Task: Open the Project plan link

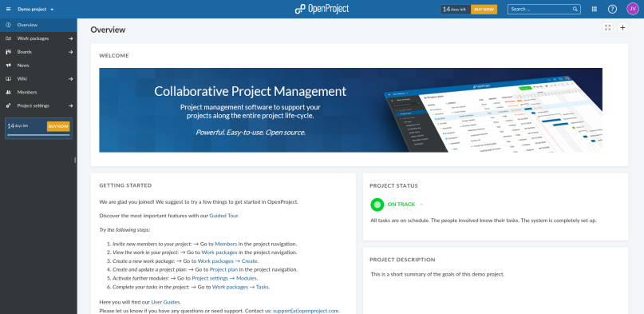Action: tap(223, 269)
